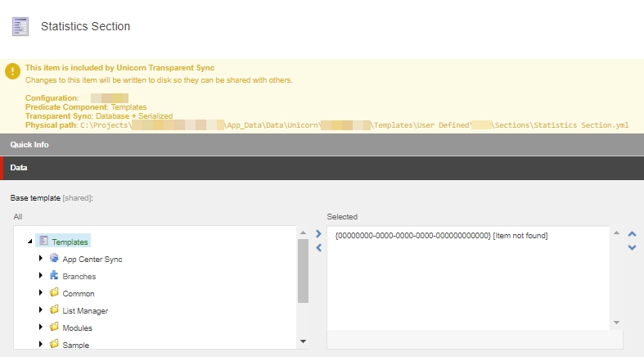Click the Statistics Section template icon

coord(20,26)
